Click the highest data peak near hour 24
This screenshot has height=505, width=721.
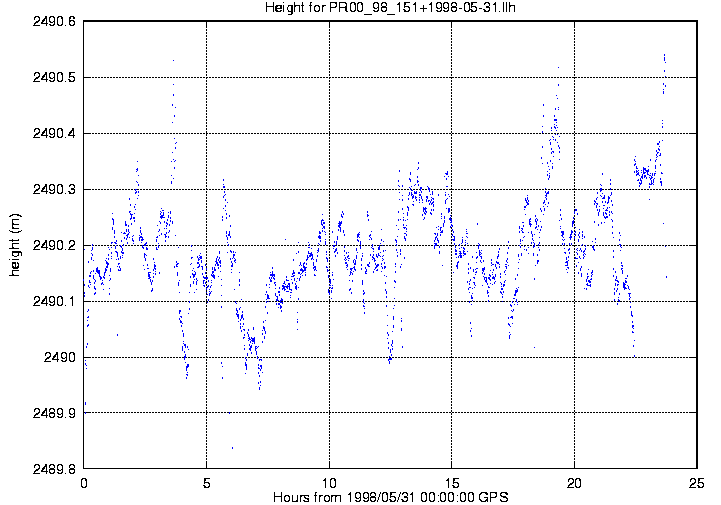(664, 55)
